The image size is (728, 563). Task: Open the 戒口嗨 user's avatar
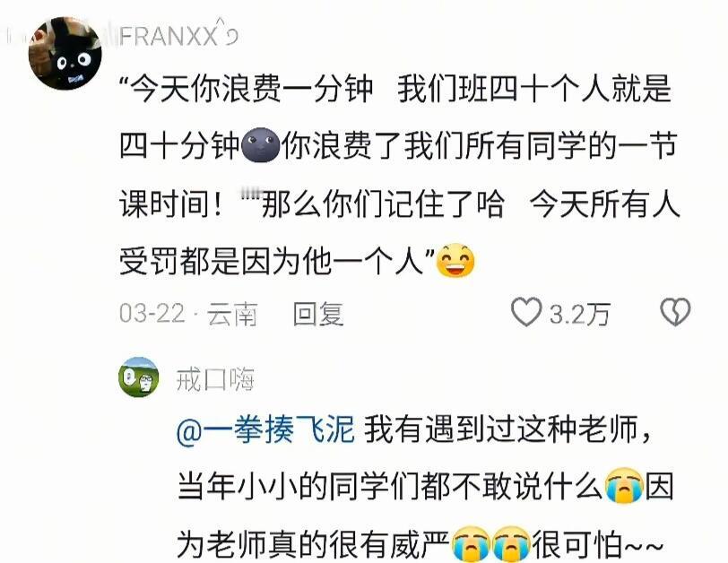click(138, 377)
